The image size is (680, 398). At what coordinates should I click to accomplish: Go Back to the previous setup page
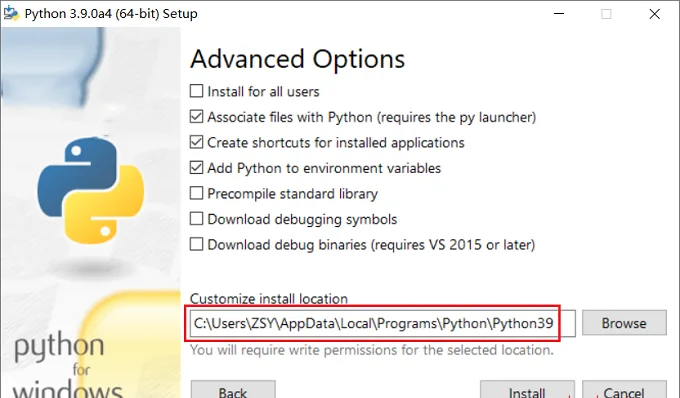tap(233, 389)
